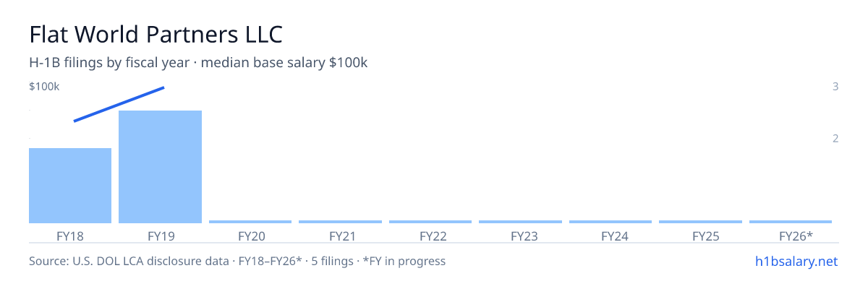The width and height of the screenshot is (868, 289).
Task: Click the FY26* axis label
Action: click(796, 236)
